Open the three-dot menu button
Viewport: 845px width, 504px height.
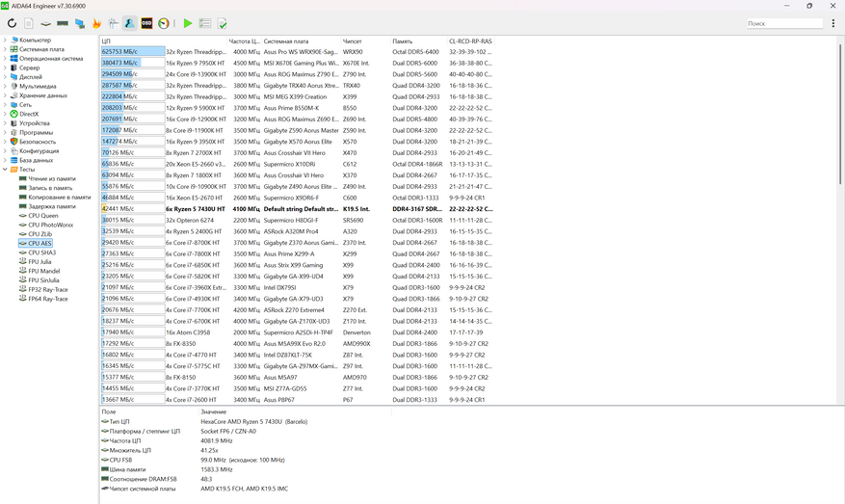tap(833, 23)
